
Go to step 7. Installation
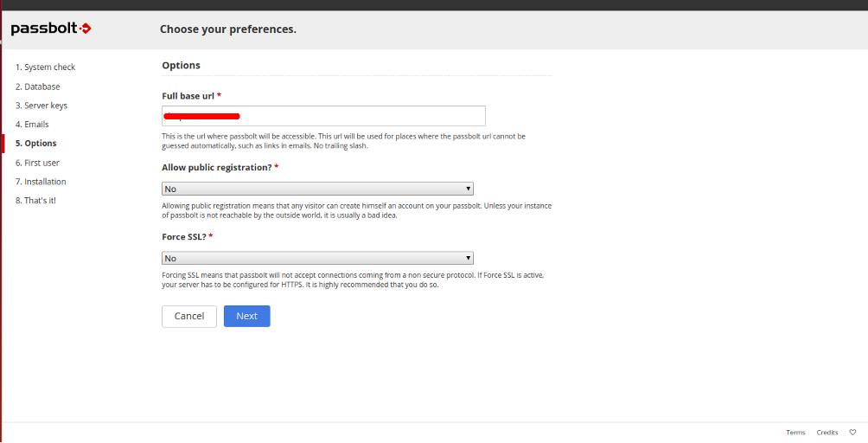click(x=41, y=182)
